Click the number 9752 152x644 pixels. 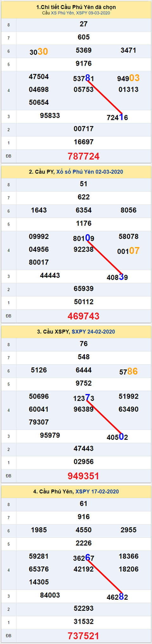[84, 383]
